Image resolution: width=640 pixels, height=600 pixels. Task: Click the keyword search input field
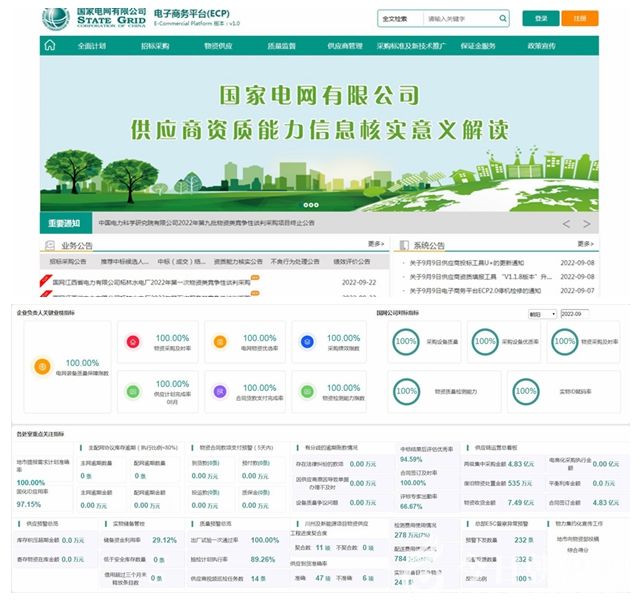click(x=460, y=18)
